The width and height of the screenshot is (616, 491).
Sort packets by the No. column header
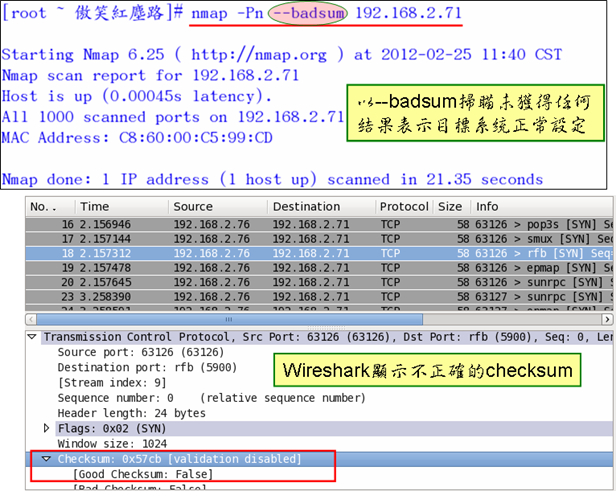(50, 207)
